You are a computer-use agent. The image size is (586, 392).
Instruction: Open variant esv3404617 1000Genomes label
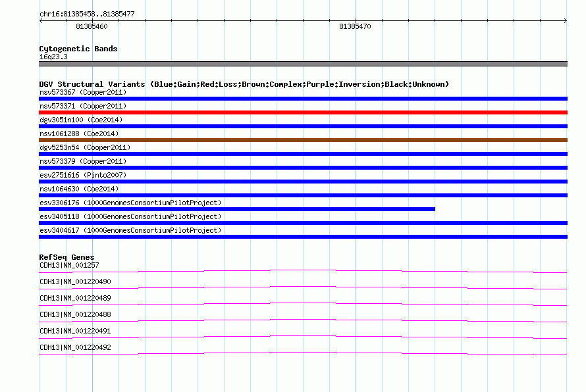130,230
